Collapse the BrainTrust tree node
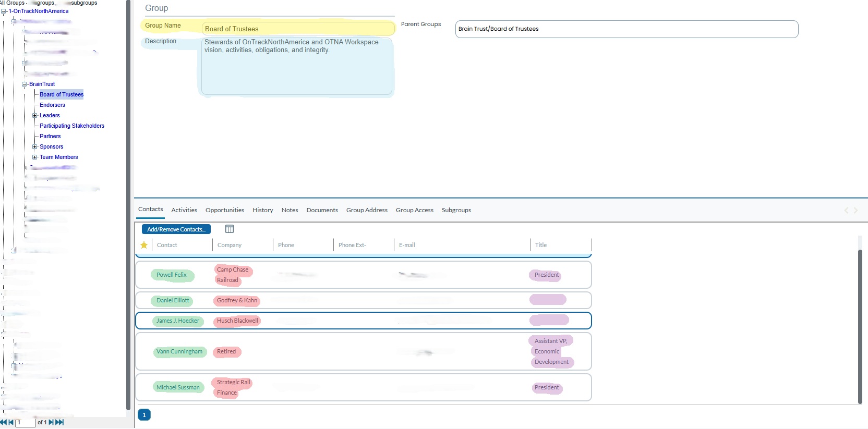 click(25, 84)
